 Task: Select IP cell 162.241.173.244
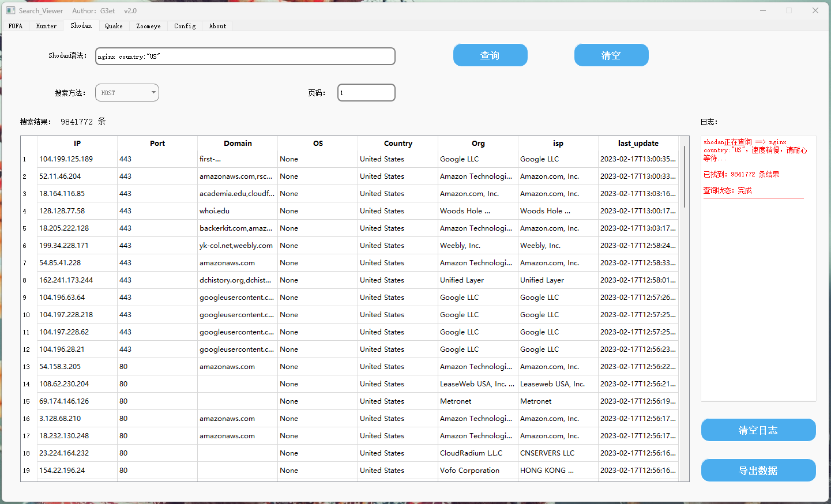coord(77,280)
